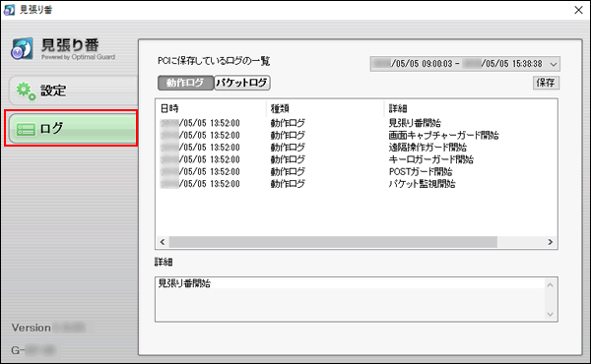
Task: Click the 見張り番 logo icon in the sidebar
Action: point(22,49)
